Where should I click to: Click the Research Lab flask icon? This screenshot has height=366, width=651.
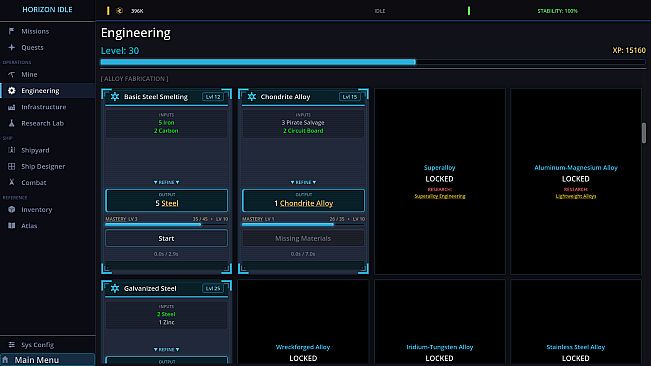12,123
